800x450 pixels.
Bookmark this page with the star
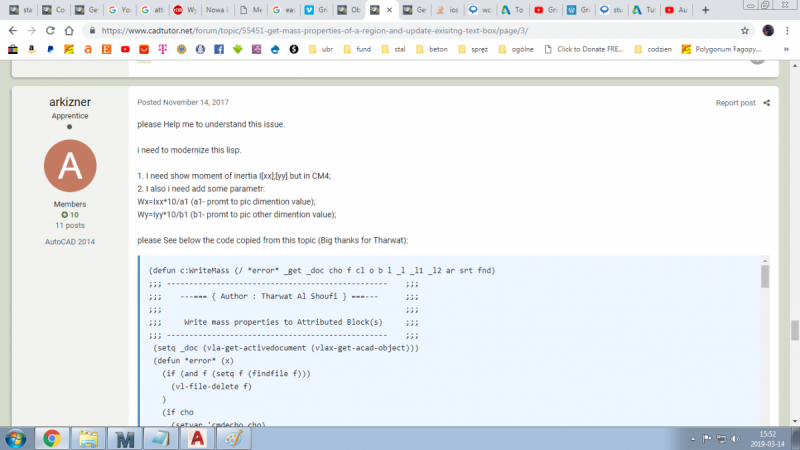pos(745,31)
